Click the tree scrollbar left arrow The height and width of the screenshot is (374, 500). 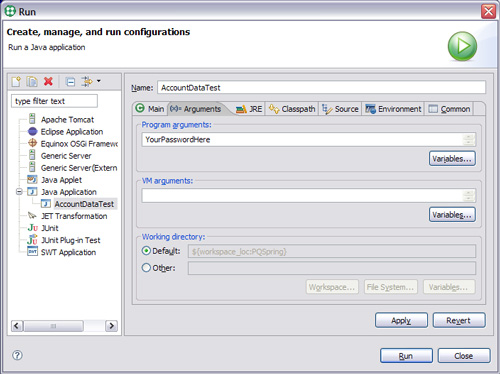pyautogui.click(x=17, y=326)
